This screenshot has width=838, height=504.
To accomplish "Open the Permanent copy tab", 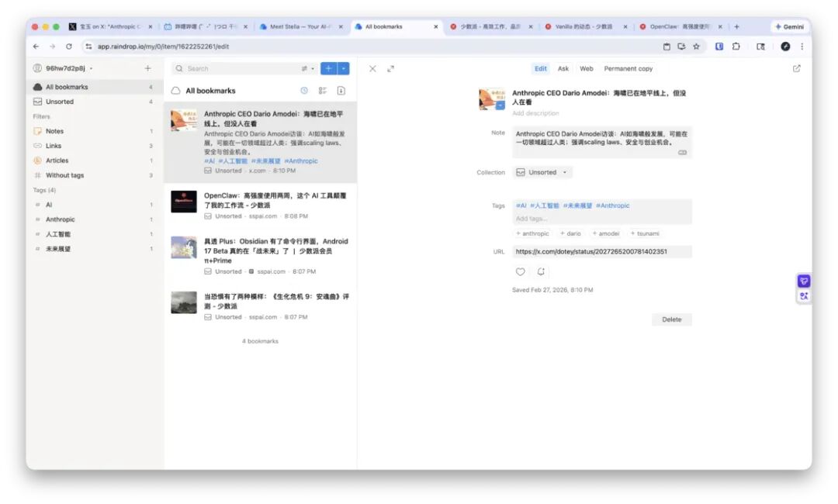I will point(628,69).
